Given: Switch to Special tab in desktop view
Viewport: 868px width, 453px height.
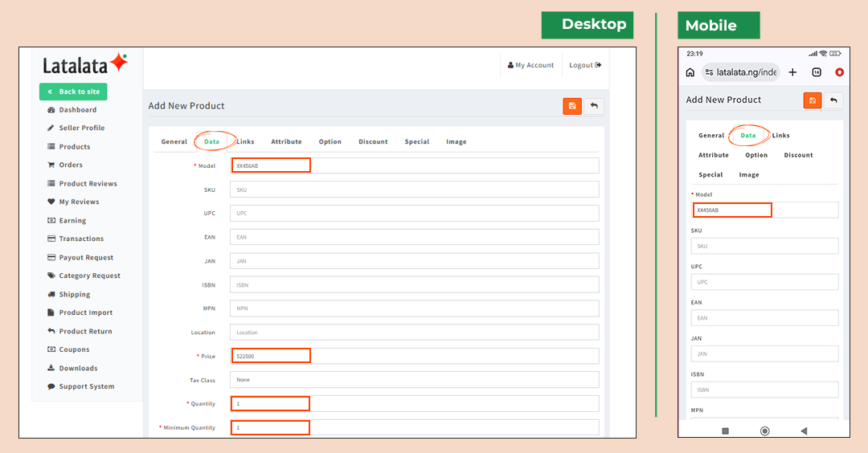Looking at the screenshot, I should point(417,141).
